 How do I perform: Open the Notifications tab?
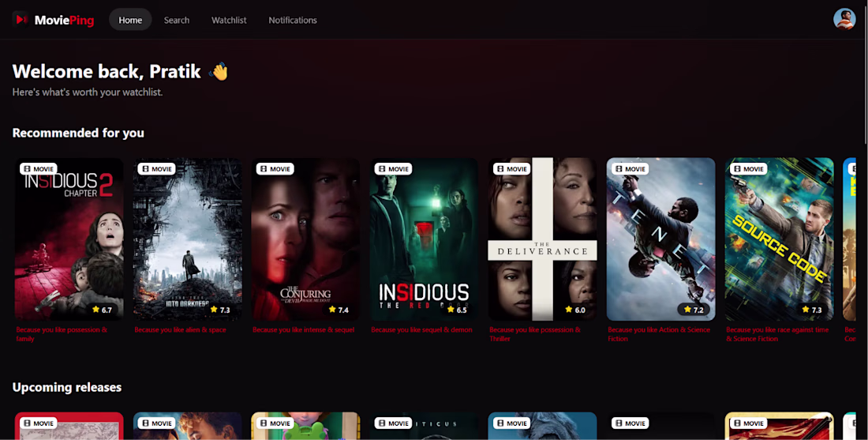(292, 20)
